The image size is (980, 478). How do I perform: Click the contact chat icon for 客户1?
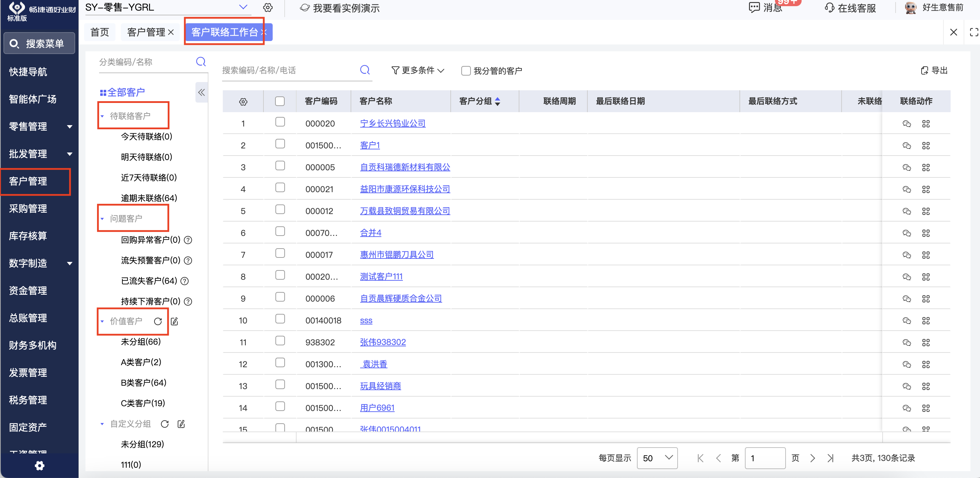click(907, 146)
